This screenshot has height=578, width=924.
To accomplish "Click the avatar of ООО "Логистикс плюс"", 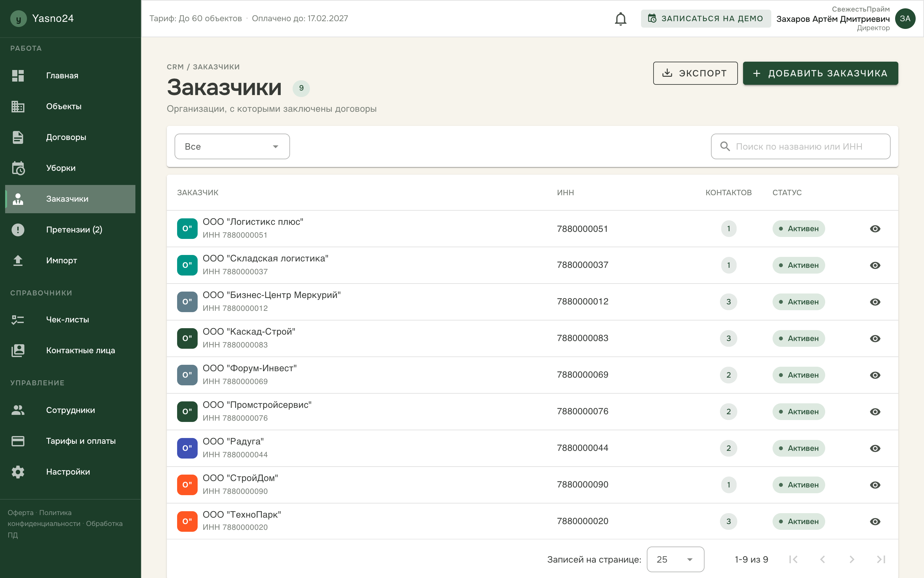I will point(187,229).
